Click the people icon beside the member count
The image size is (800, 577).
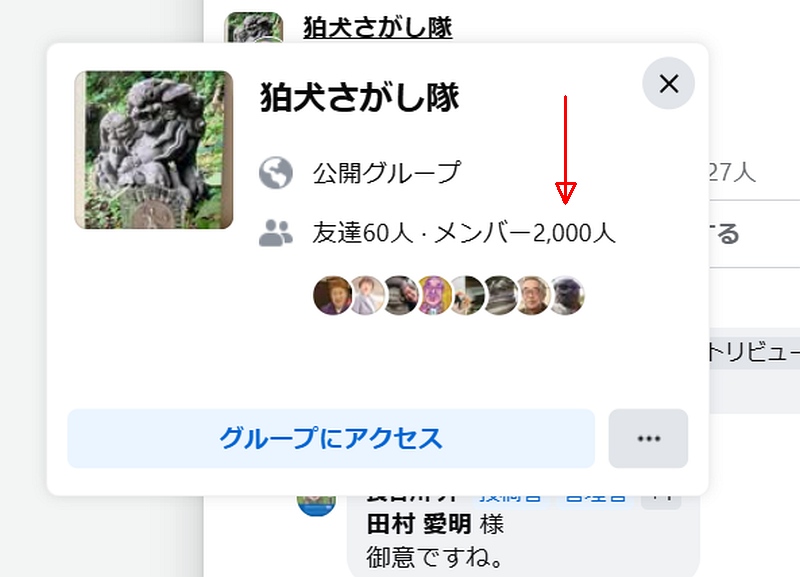click(276, 233)
